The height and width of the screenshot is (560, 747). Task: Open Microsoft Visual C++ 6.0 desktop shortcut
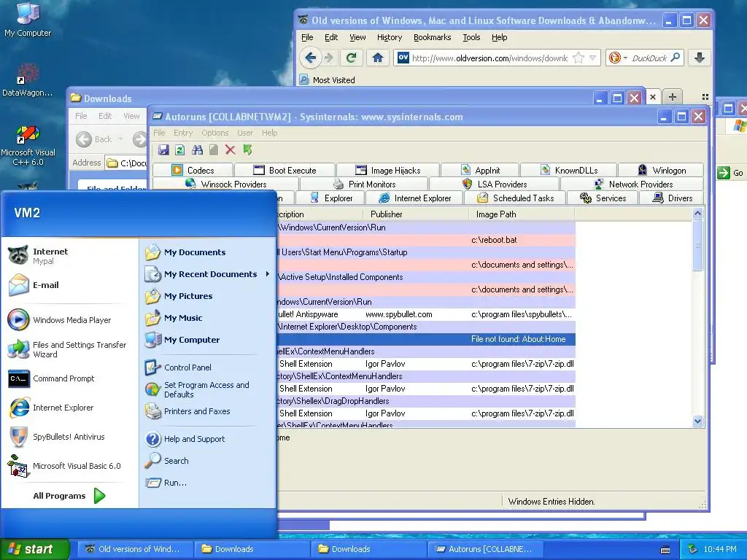tap(28, 146)
